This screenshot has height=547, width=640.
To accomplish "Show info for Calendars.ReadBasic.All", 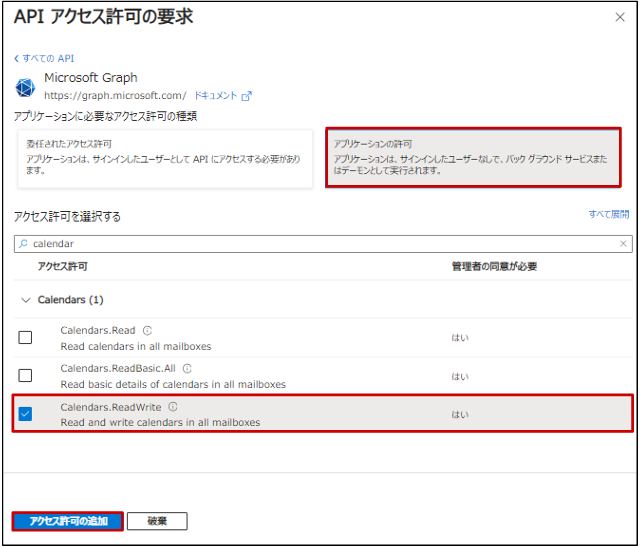I will [187, 369].
